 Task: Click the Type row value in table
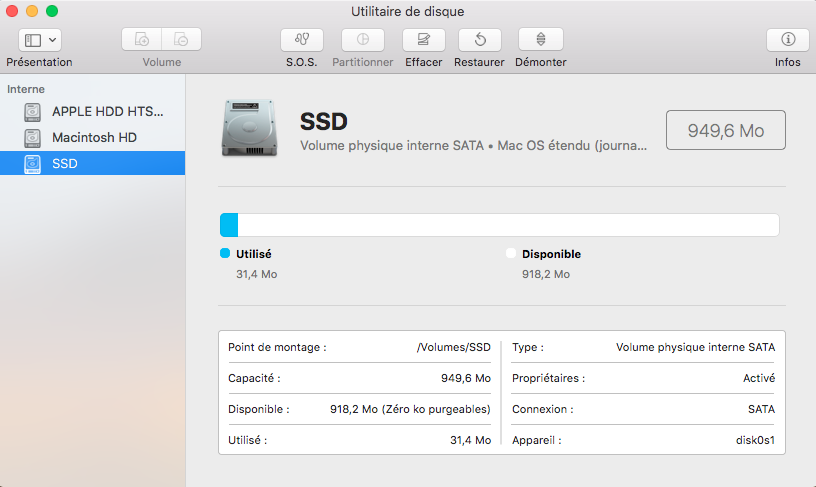click(695, 347)
